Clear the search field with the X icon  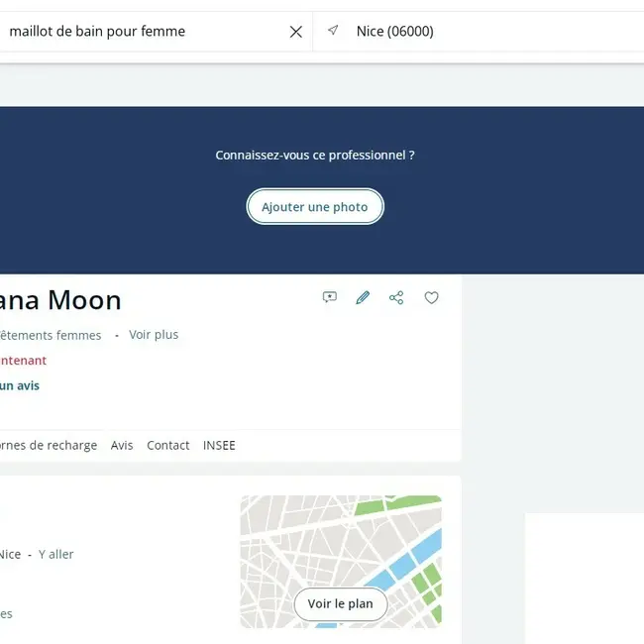click(x=295, y=32)
